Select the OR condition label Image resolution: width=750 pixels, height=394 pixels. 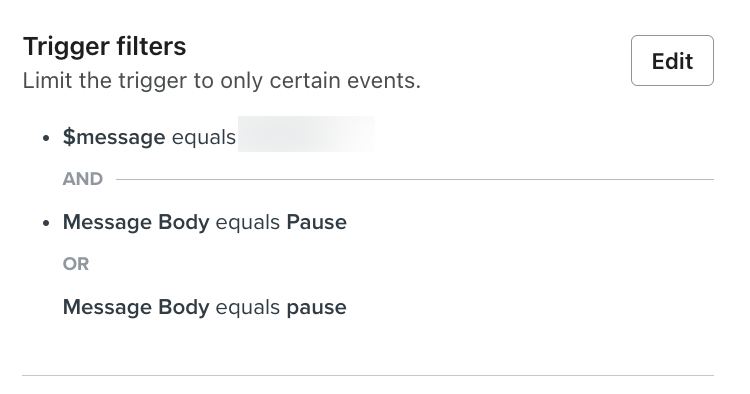coord(76,264)
